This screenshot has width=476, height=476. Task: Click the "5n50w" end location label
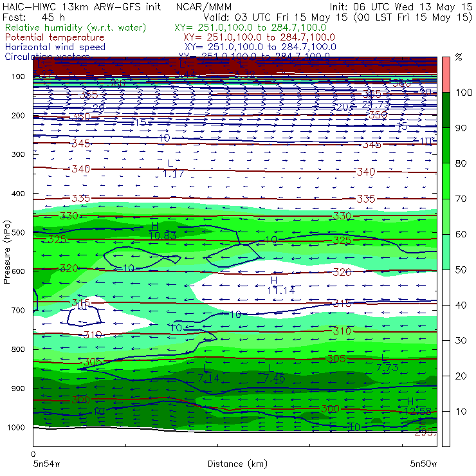(x=423, y=464)
